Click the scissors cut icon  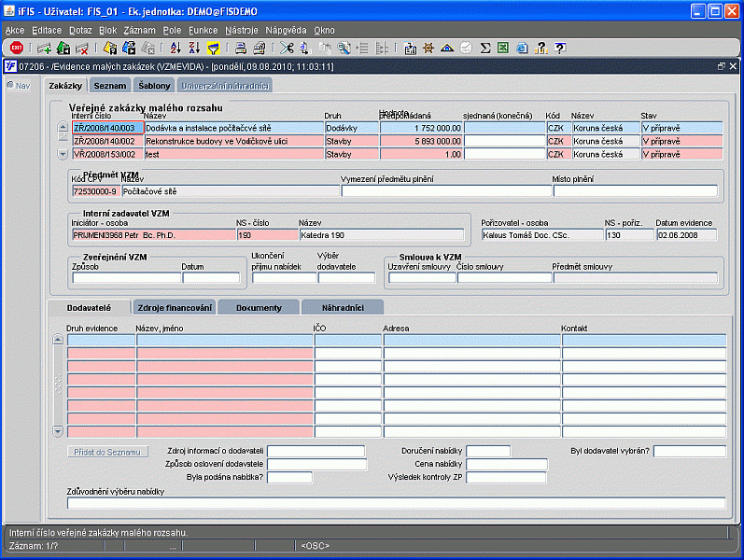(x=286, y=48)
